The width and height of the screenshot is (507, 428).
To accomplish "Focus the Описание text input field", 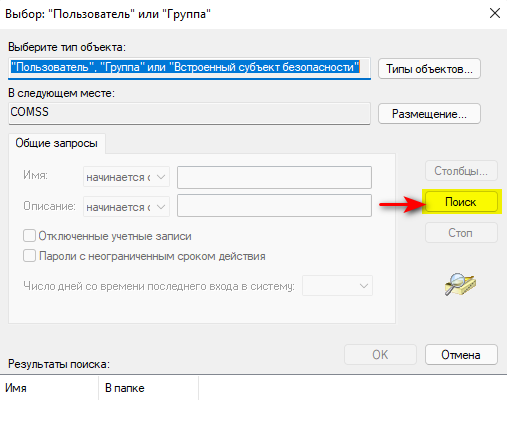I will (274, 206).
